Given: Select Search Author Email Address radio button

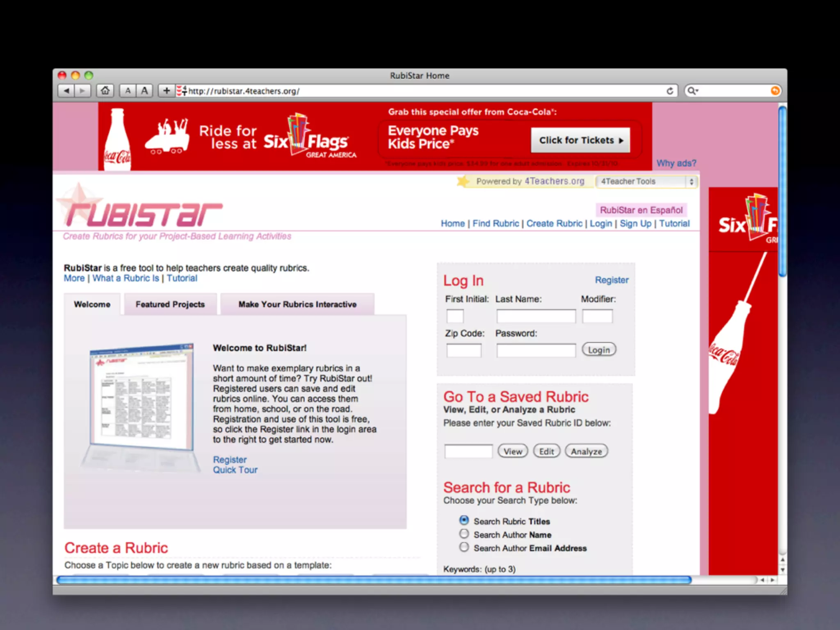Looking at the screenshot, I should [x=464, y=547].
